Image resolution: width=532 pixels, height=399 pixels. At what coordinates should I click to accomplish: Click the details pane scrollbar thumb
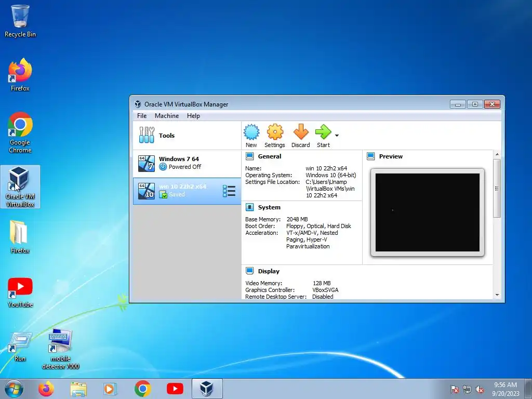point(497,188)
